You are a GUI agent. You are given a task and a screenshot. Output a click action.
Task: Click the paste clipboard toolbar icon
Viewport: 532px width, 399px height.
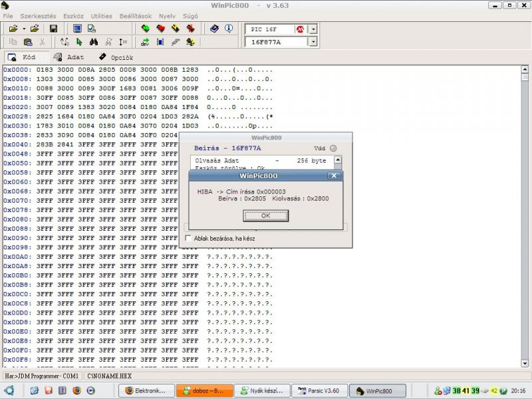point(28,42)
